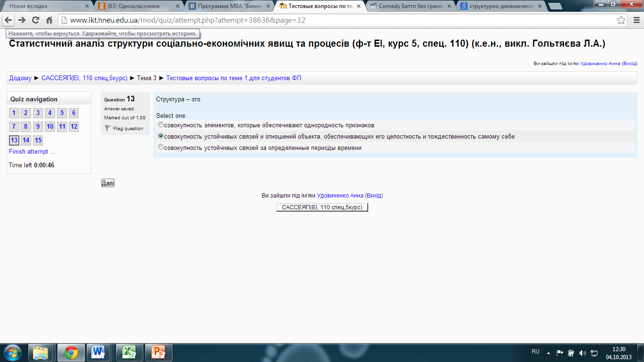Click the browser address bar URL

pyautogui.click(x=188, y=20)
